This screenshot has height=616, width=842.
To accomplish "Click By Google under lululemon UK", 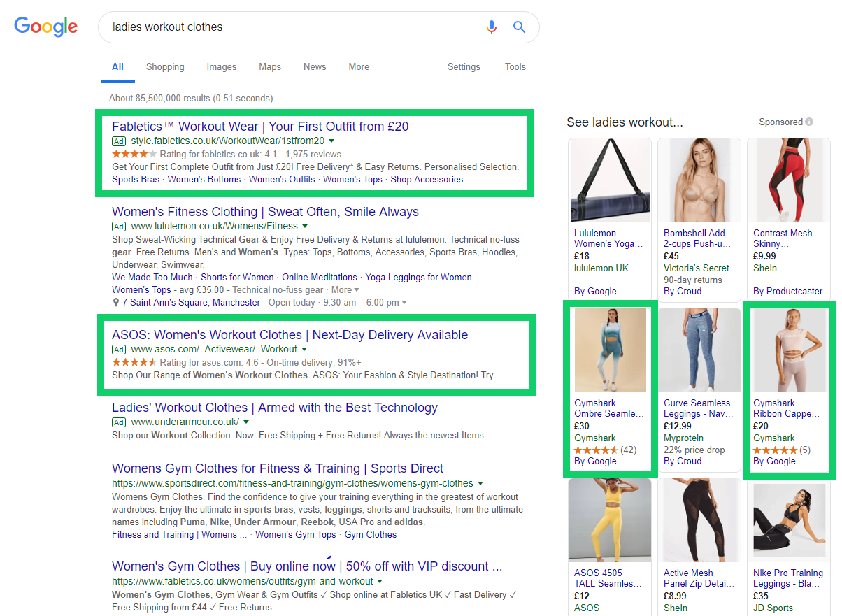I will [x=595, y=292].
